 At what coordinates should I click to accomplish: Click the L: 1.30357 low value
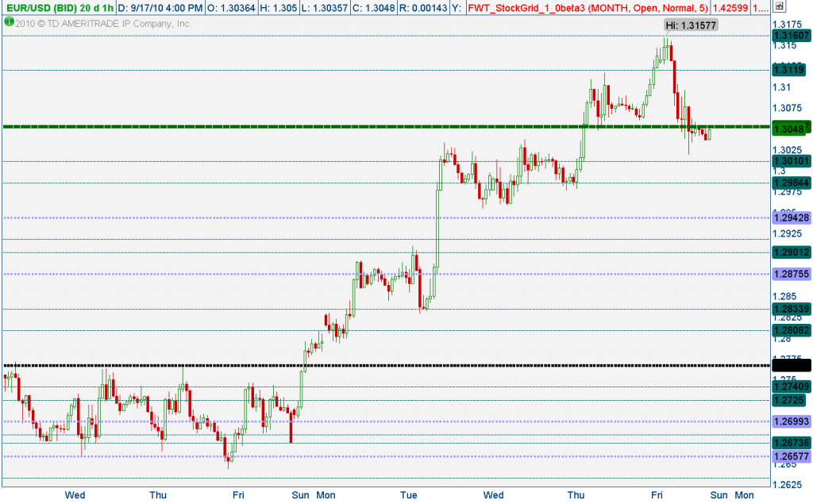(x=324, y=8)
